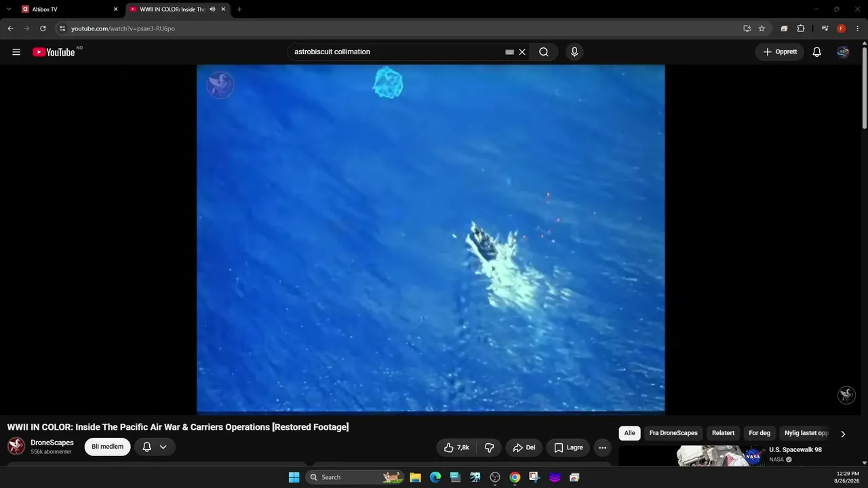Image resolution: width=868 pixels, height=488 pixels.
Task: Select the For deg filter chip
Action: [x=759, y=433]
